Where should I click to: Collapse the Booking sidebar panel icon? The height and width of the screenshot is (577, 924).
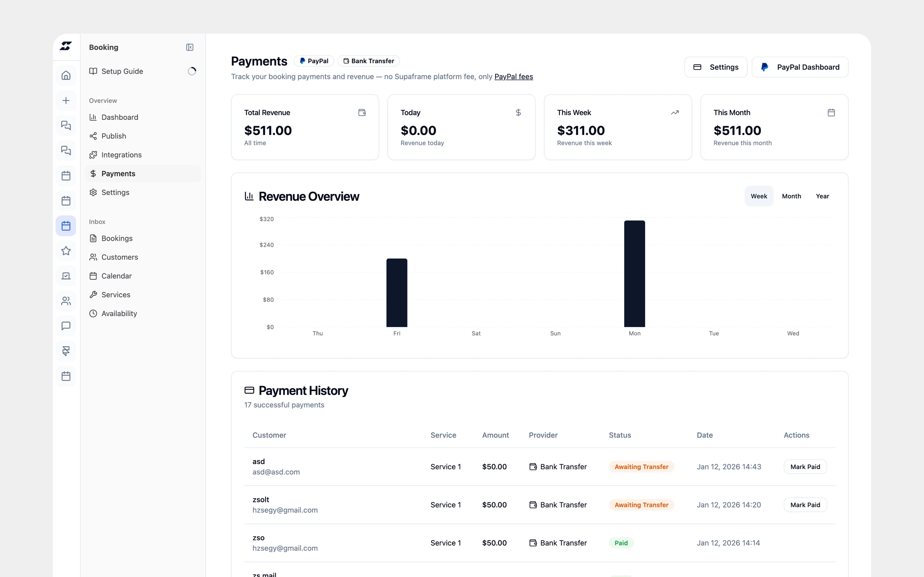(190, 47)
